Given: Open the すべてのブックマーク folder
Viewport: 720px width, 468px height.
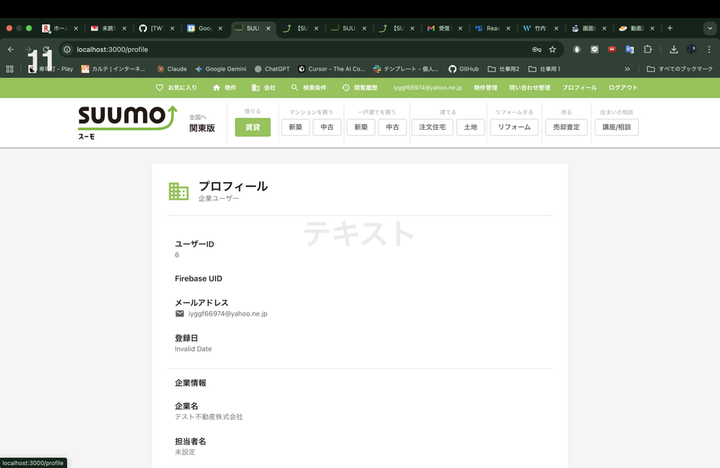Looking at the screenshot, I should tap(680, 69).
